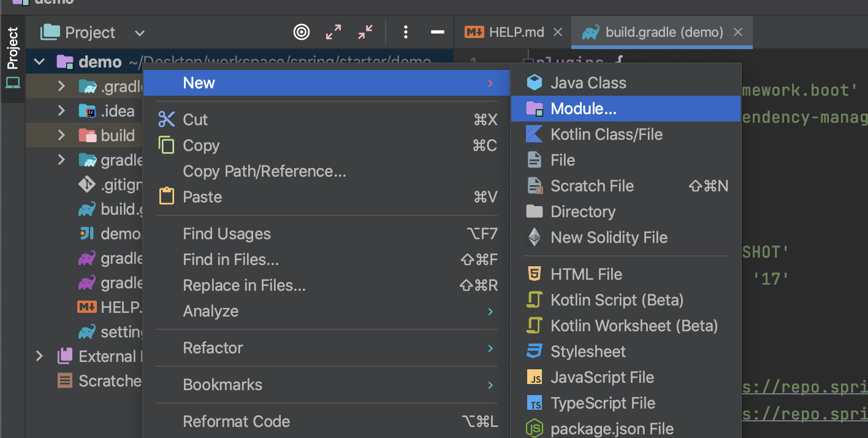Screen dimensions: 868x438
Task: Close the HELP.md tab
Action: 558,32
